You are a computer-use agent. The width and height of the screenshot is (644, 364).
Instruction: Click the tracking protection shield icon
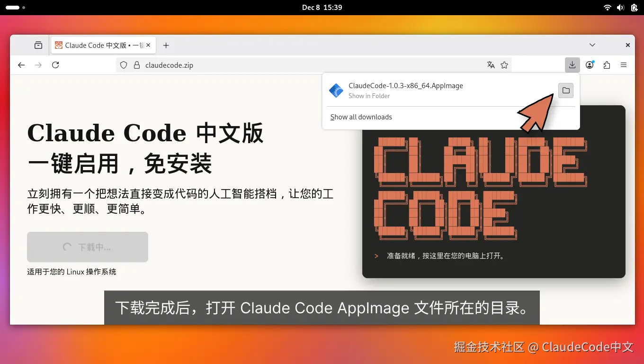click(124, 65)
